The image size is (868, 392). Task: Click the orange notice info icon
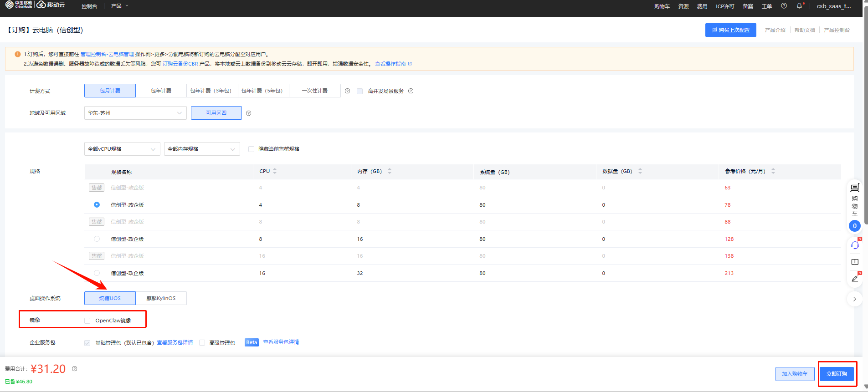(x=18, y=54)
